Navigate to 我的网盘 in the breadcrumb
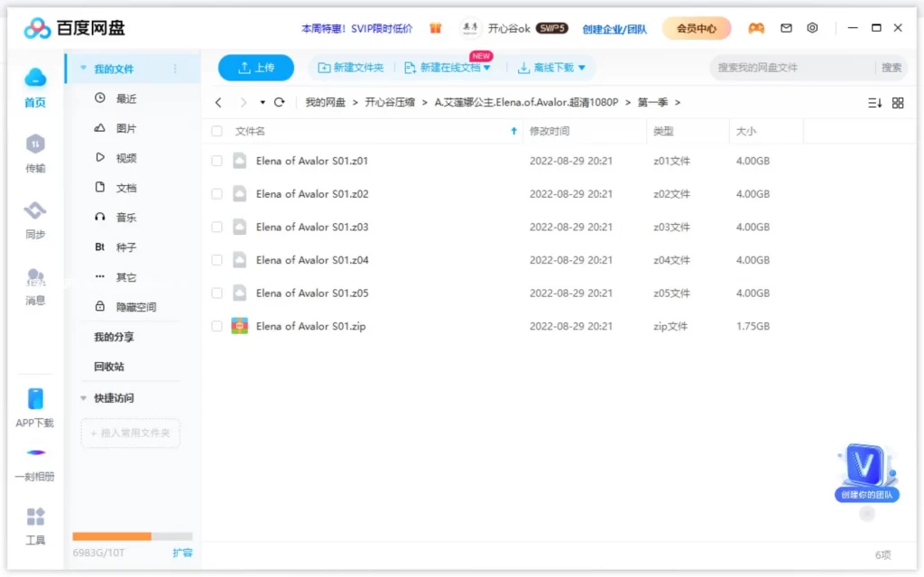This screenshot has height=577, width=924. [x=325, y=102]
